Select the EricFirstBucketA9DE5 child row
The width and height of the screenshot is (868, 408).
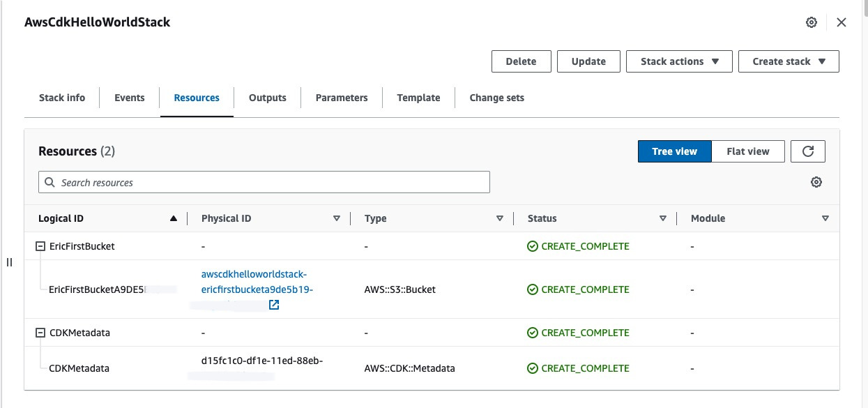click(x=432, y=289)
